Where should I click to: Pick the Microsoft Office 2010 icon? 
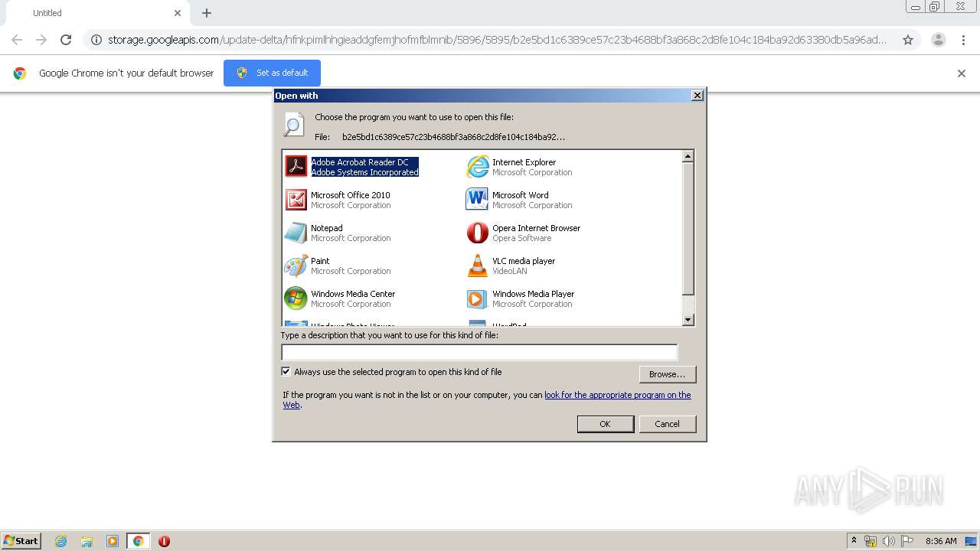(296, 200)
